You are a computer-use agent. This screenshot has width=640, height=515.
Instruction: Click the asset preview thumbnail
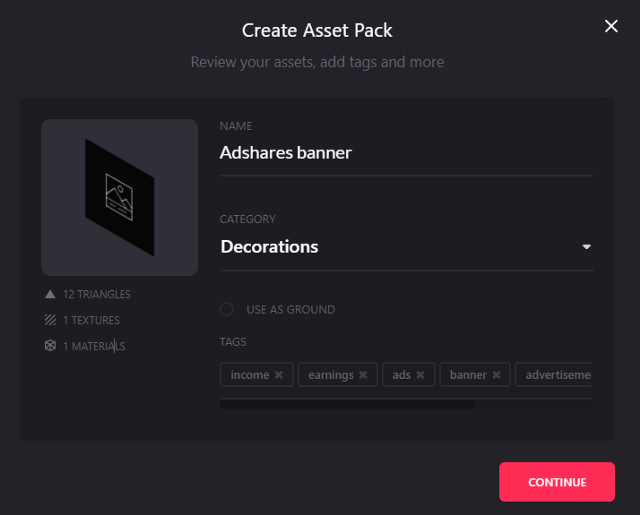pyautogui.click(x=120, y=198)
